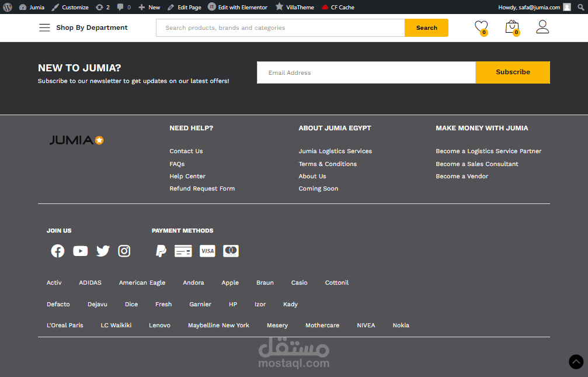This screenshot has height=377, width=588.
Task: Open Become a Vendor link
Action: [462, 176]
